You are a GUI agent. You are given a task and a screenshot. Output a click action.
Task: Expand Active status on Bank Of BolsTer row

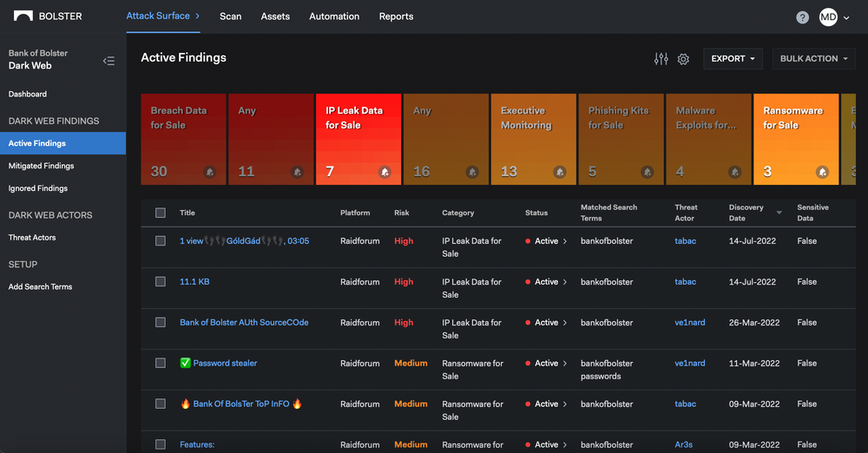point(565,404)
